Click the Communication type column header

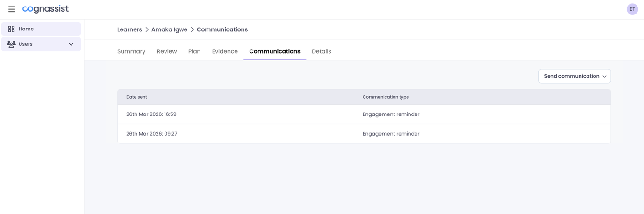pos(386,97)
